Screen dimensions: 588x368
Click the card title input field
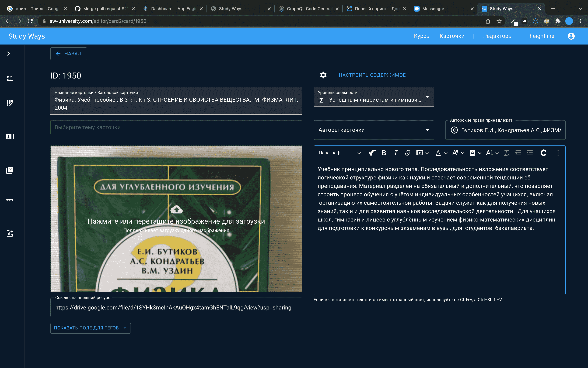[x=176, y=101]
